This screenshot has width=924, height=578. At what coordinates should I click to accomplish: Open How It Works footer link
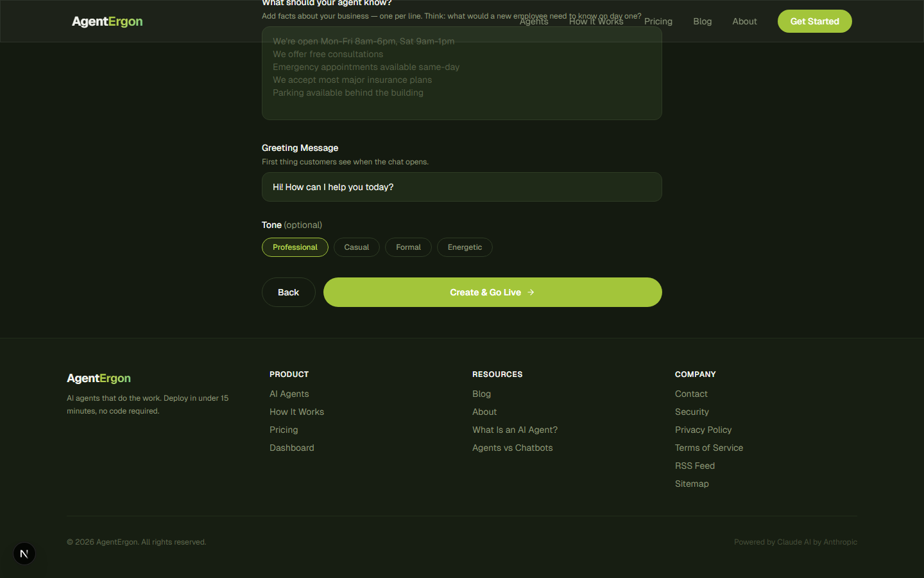pyautogui.click(x=297, y=412)
